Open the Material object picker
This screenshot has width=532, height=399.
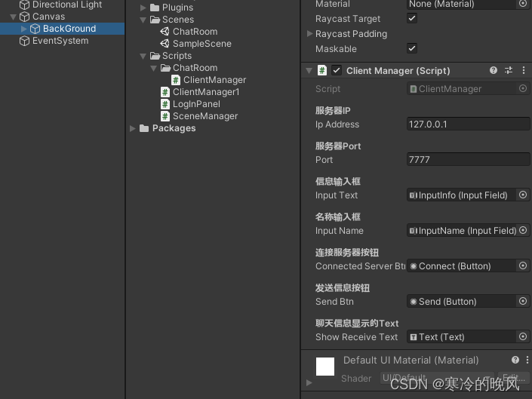pyautogui.click(x=523, y=4)
